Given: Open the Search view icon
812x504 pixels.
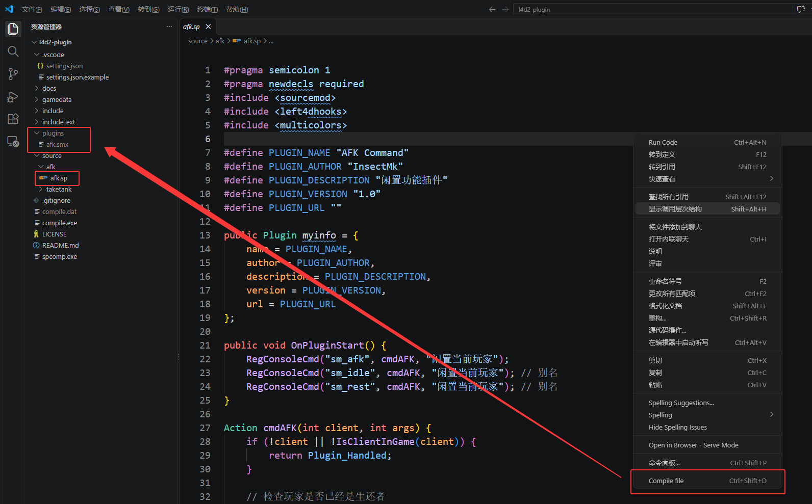Looking at the screenshot, I should click(13, 51).
